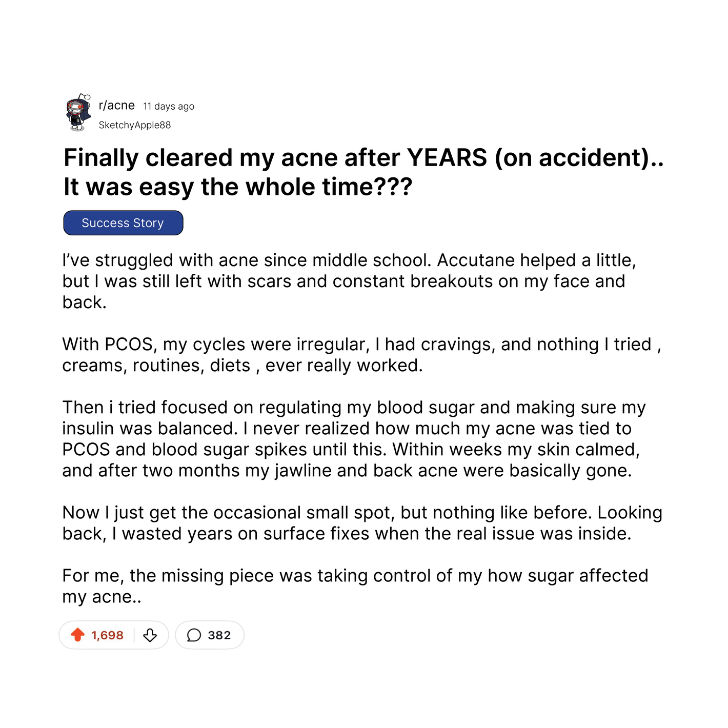Viewport: 728px width, 728px height.
Task: Click the title line 'It was easy the whole time???'
Action: tap(238, 187)
